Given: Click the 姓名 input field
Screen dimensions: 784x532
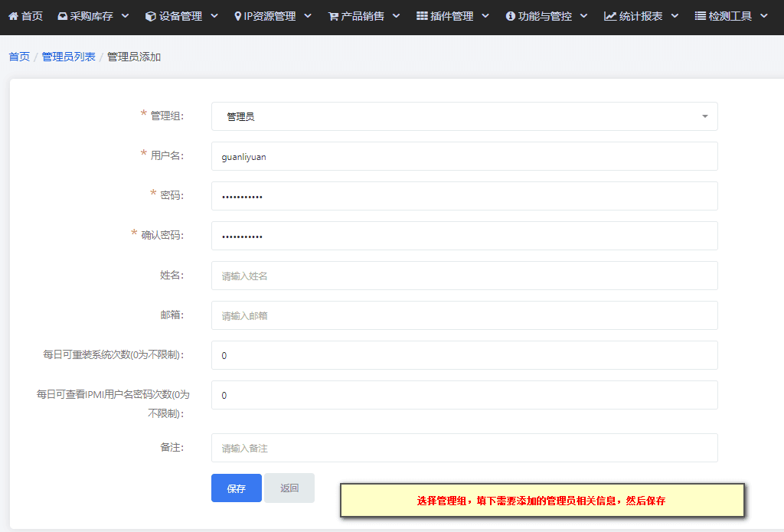Looking at the screenshot, I should pyautogui.click(x=465, y=276).
